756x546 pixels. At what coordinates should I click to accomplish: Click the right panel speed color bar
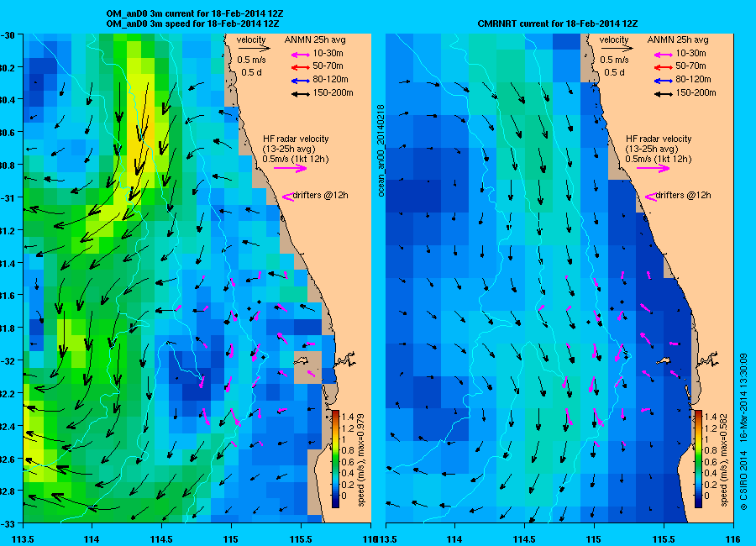coord(698,459)
